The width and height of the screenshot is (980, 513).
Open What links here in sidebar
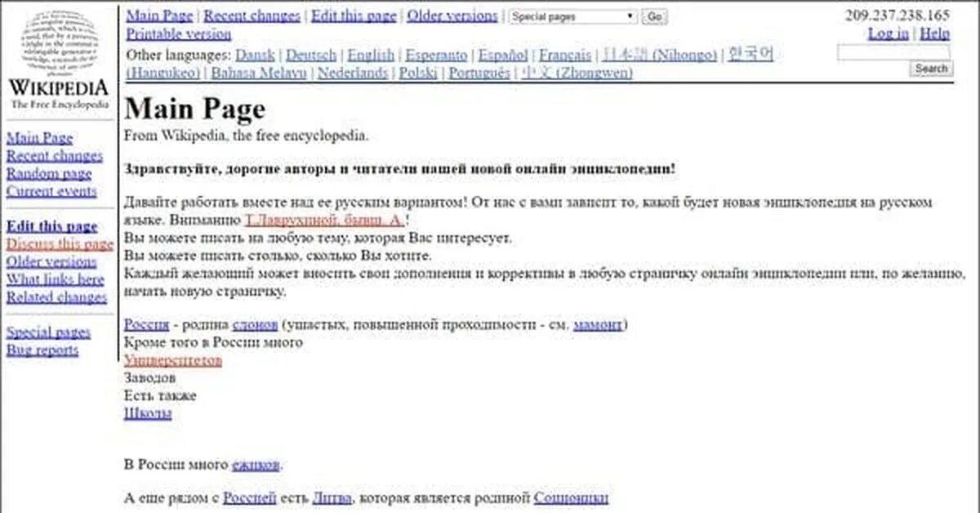click(56, 279)
